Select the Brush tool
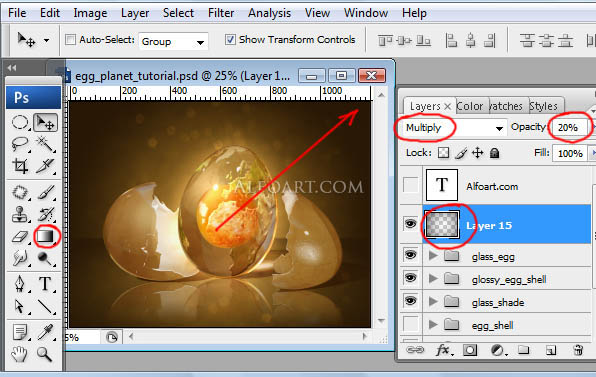The height and width of the screenshot is (377, 596). [46, 192]
